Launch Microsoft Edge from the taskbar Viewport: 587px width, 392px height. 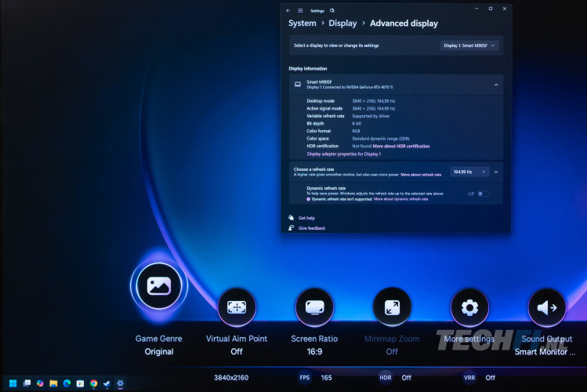tap(67, 383)
